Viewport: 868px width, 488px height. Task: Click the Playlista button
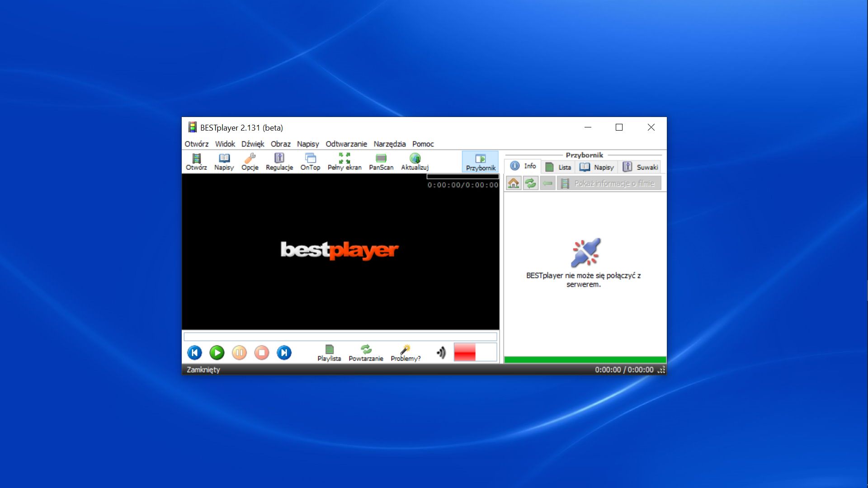coord(329,352)
